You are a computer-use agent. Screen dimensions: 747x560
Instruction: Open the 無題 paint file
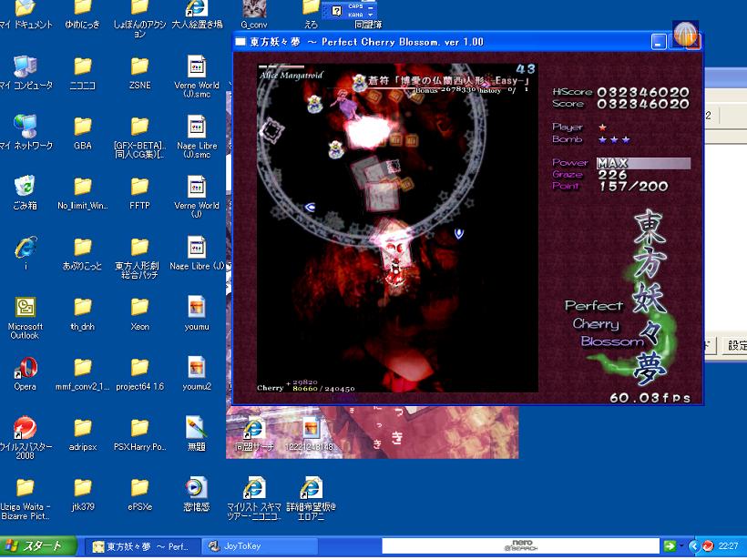(197, 433)
